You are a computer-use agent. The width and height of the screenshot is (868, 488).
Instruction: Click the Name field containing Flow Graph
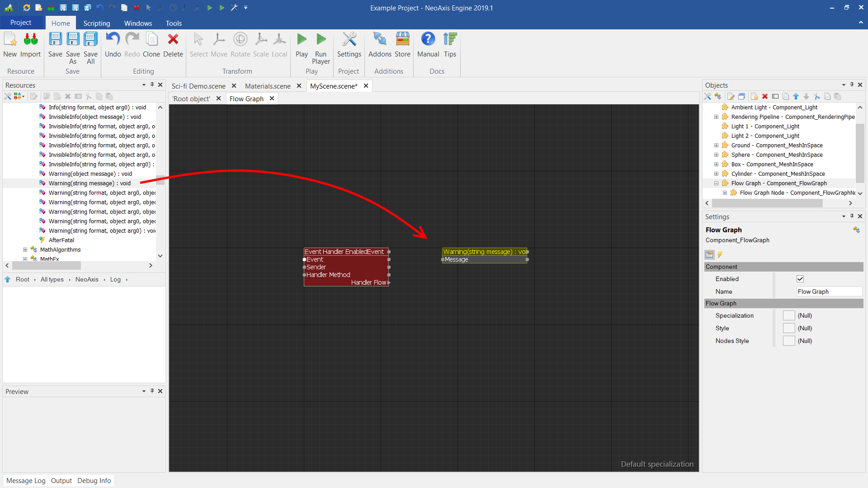[x=829, y=291]
